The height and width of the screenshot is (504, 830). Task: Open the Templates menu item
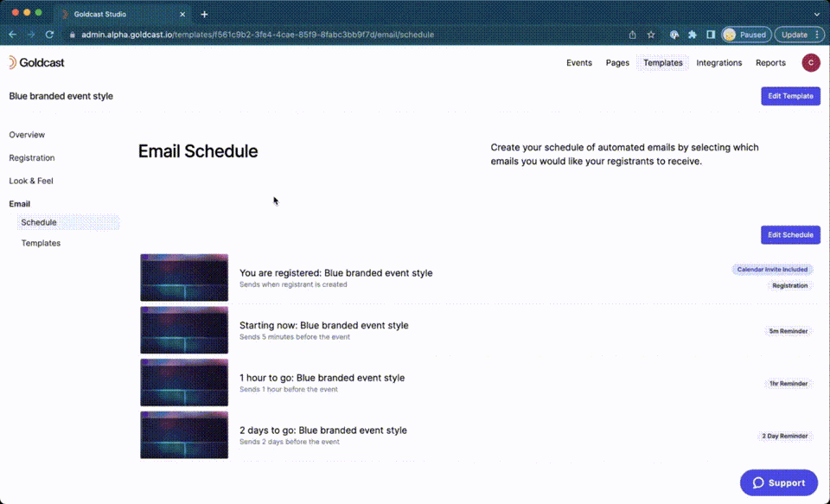tap(663, 62)
